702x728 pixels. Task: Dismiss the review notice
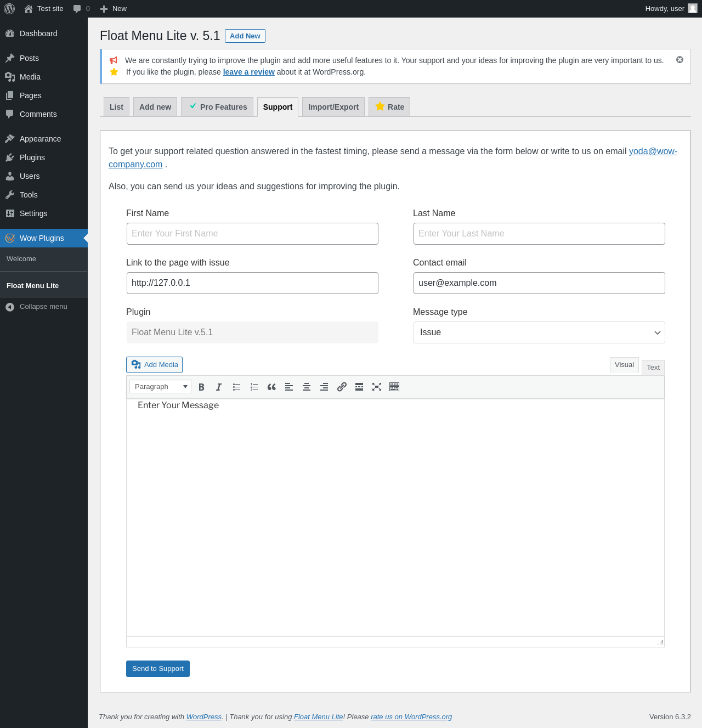click(x=680, y=60)
